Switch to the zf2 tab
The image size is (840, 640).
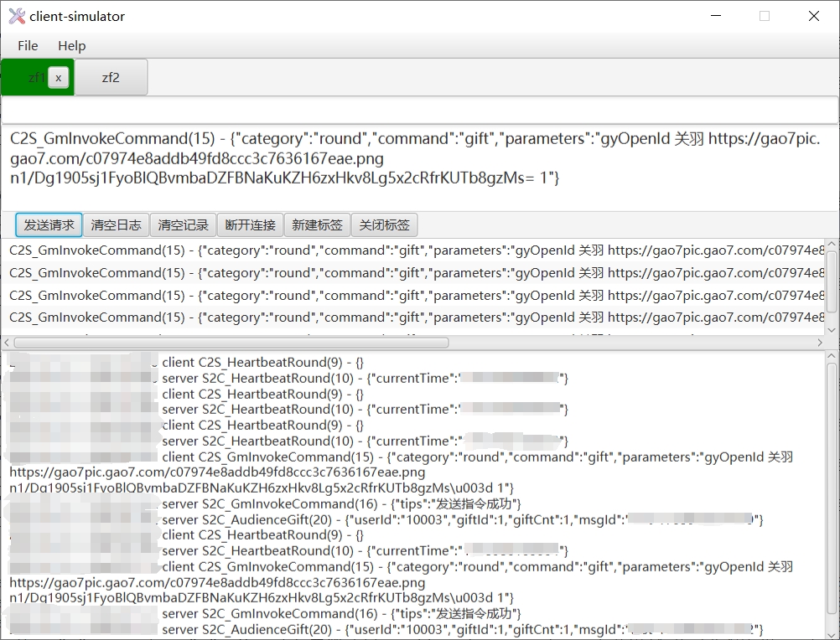[111, 78]
